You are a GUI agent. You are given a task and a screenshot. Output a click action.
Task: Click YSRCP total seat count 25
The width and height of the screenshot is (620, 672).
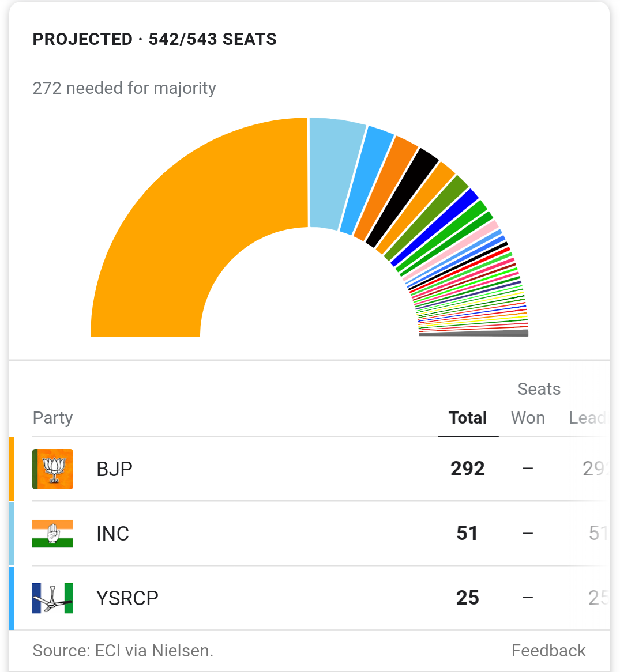pos(468,598)
